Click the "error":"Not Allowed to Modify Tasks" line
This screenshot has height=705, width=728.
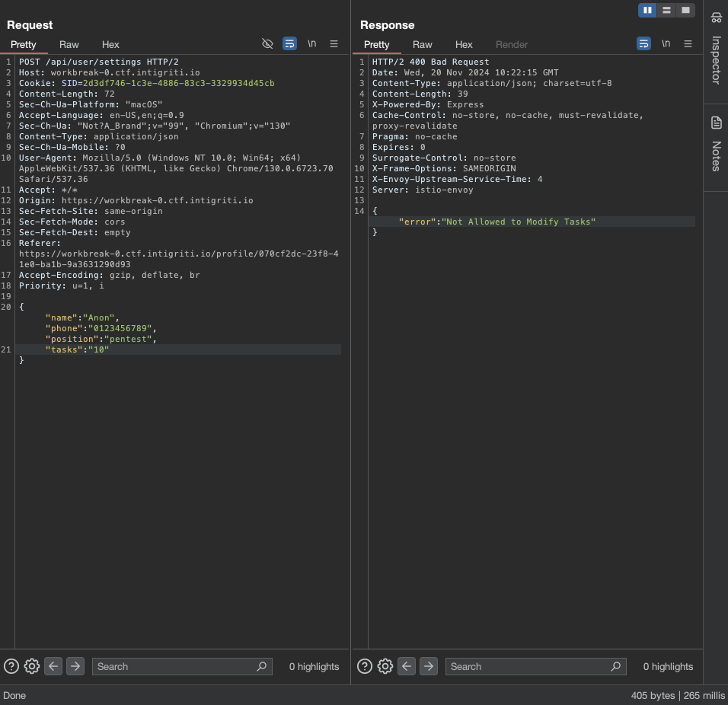point(497,222)
